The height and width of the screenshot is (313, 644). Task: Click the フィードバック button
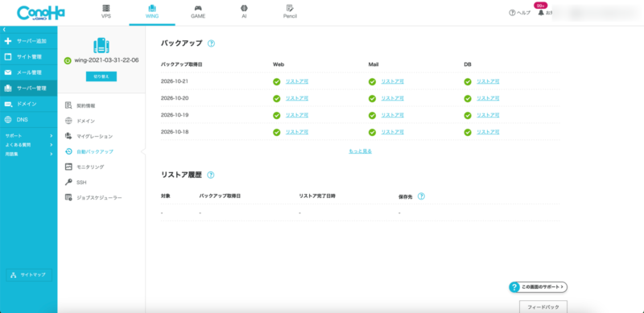[x=543, y=307]
